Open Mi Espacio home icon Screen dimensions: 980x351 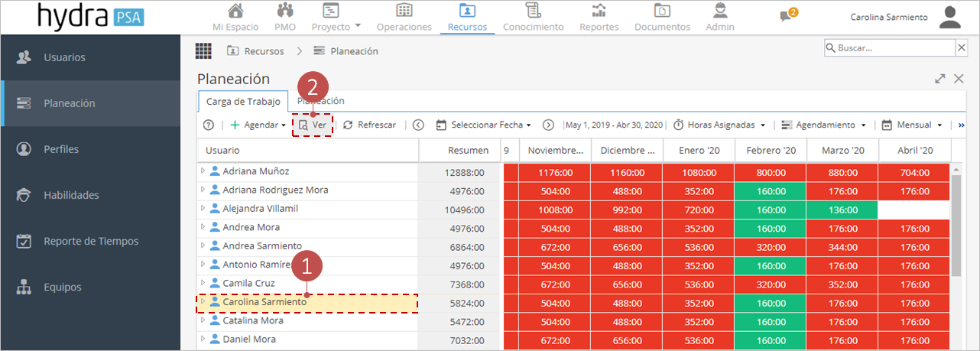236,11
